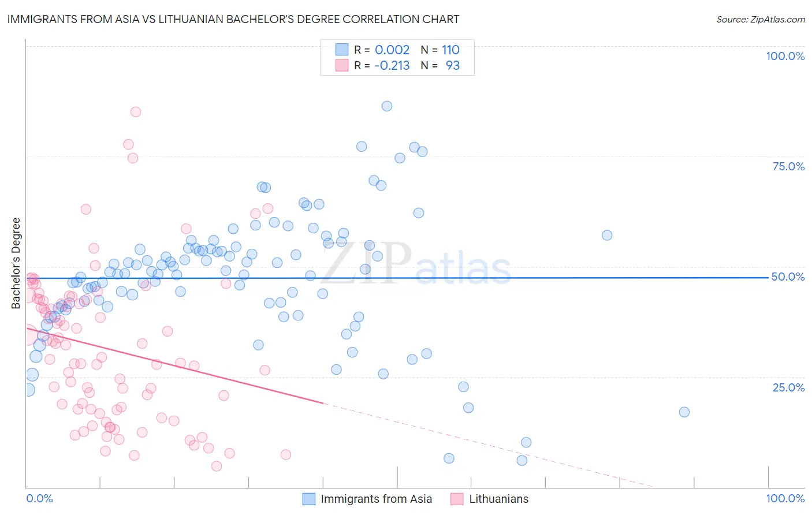Click the chart title text

[233, 19]
